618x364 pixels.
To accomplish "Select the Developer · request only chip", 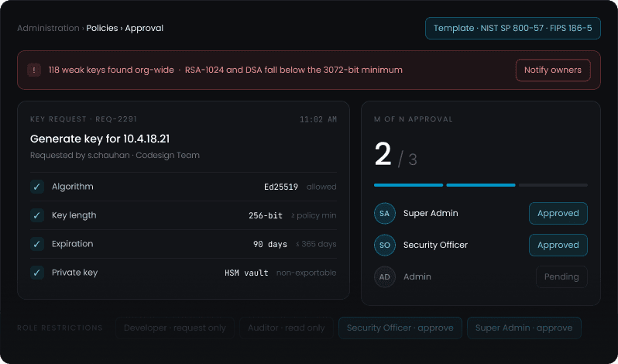I will 175,328.
